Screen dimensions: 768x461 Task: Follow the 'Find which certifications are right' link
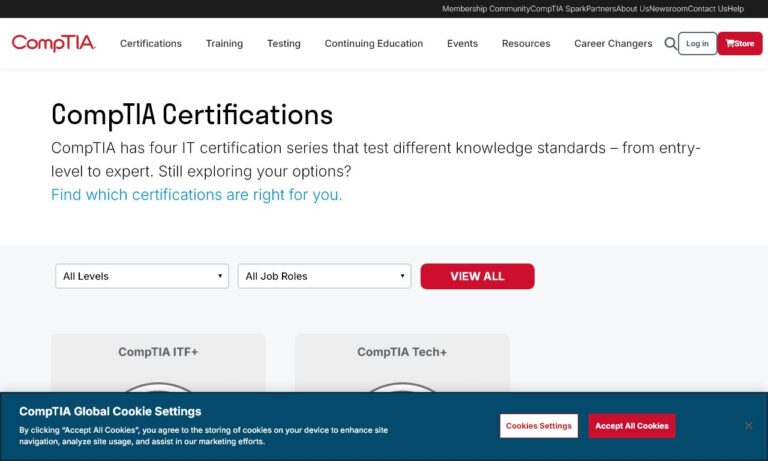[197, 195]
